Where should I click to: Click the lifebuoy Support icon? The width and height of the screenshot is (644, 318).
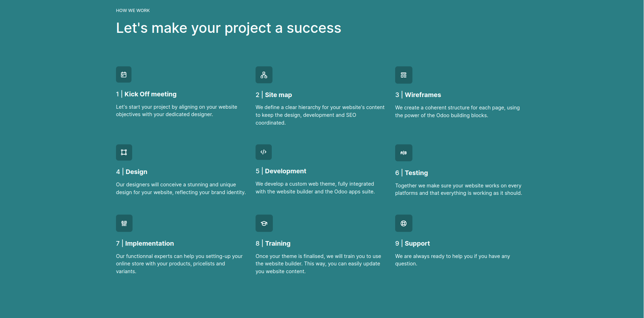coord(404,223)
